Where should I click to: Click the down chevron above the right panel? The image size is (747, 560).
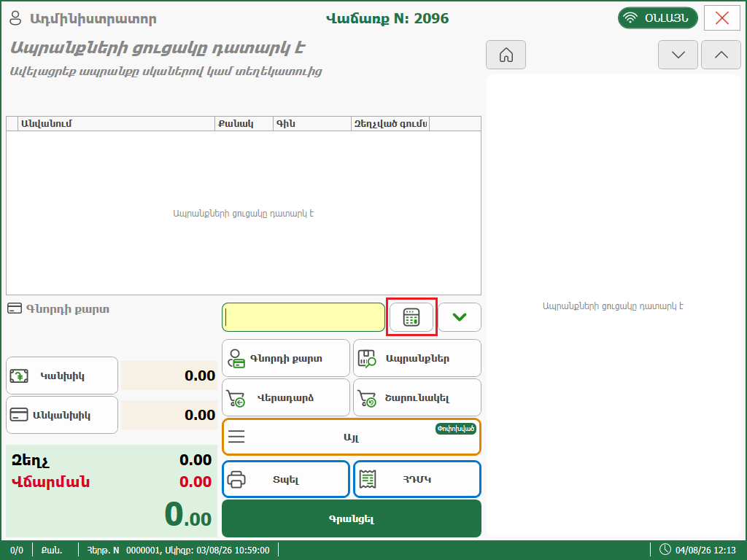point(678,55)
